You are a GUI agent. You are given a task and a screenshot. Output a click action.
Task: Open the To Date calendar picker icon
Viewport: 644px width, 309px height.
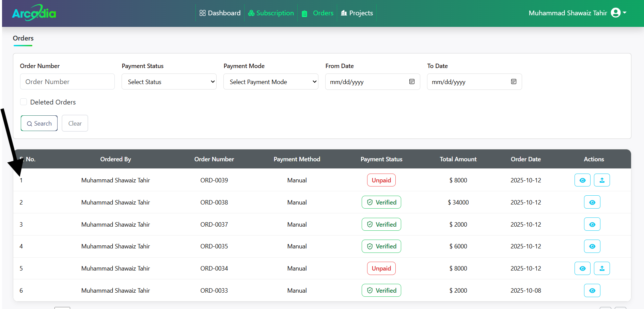(514, 82)
